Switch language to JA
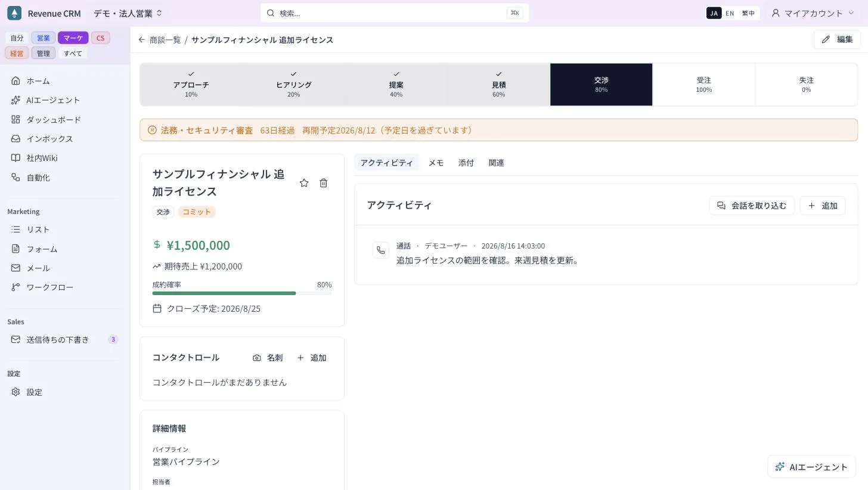The image size is (868, 490). click(714, 13)
